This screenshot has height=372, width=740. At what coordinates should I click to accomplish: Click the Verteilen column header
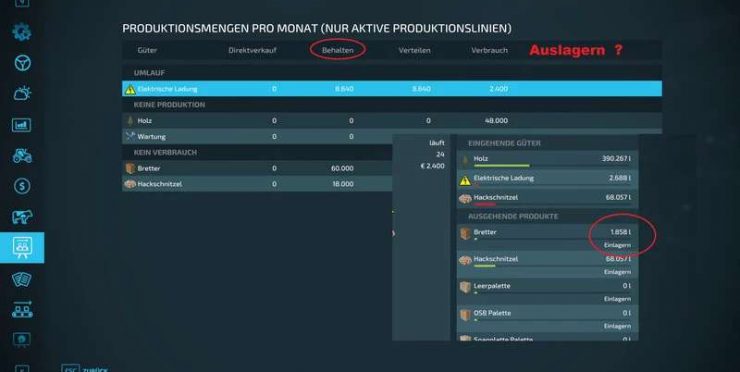pos(414,50)
